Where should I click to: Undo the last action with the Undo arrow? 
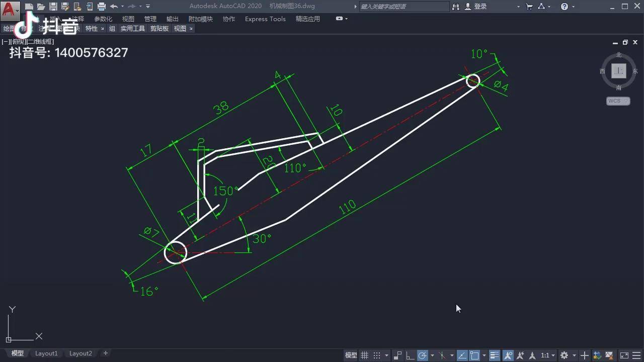pyautogui.click(x=114, y=7)
